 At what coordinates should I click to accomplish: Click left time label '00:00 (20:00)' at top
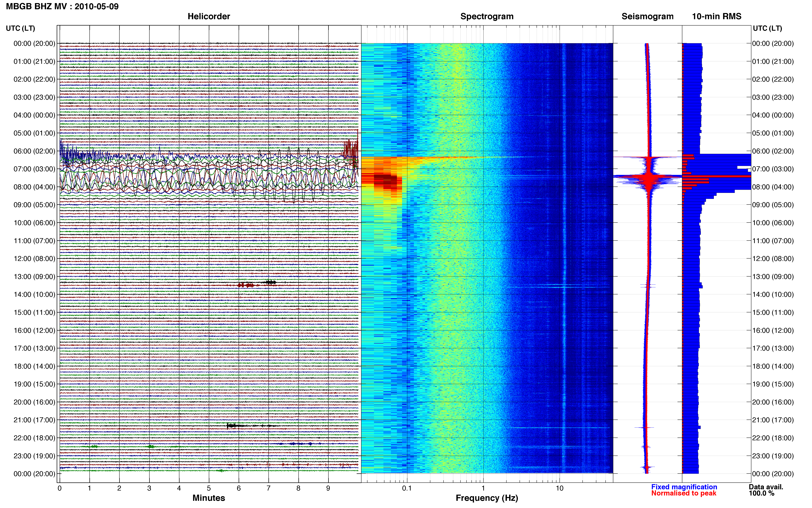click(x=34, y=44)
